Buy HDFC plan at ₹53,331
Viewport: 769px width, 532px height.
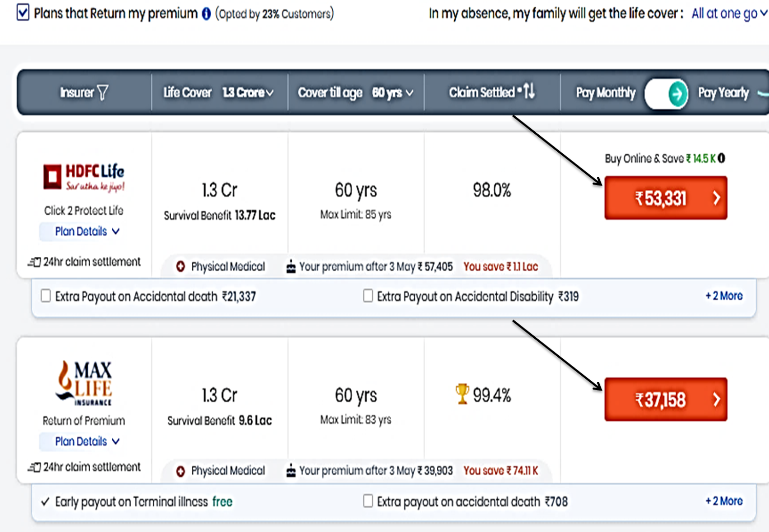click(x=665, y=198)
